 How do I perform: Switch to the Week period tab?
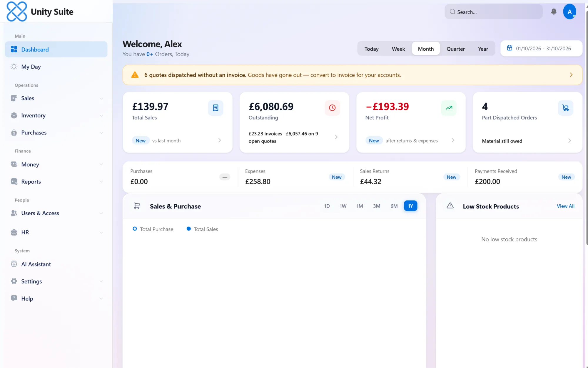(398, 49)
